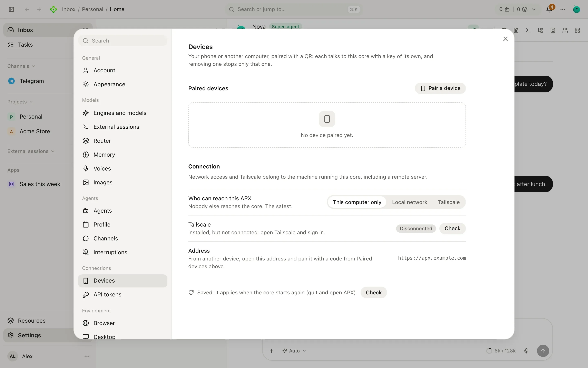This screenshot has height=368, width=588.
Task: Select This computer only option
Action: click(357, 202)
